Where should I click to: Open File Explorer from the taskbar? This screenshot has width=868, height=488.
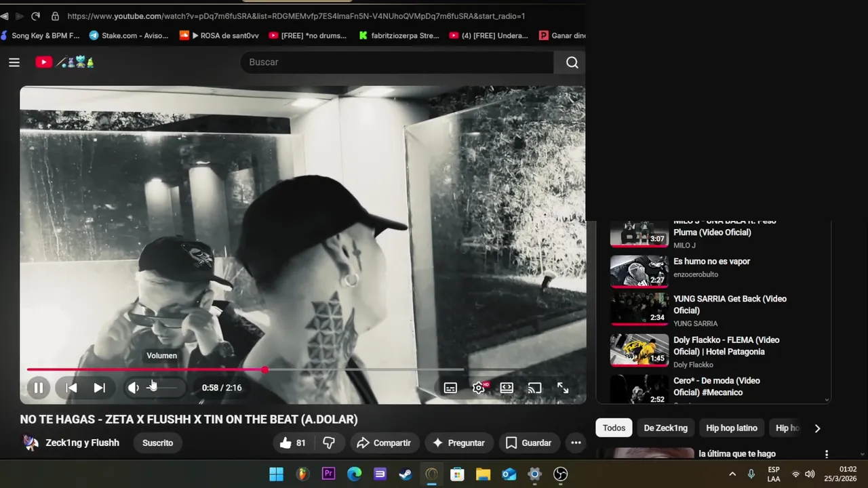pyautogui.click(x=483, y=474)
